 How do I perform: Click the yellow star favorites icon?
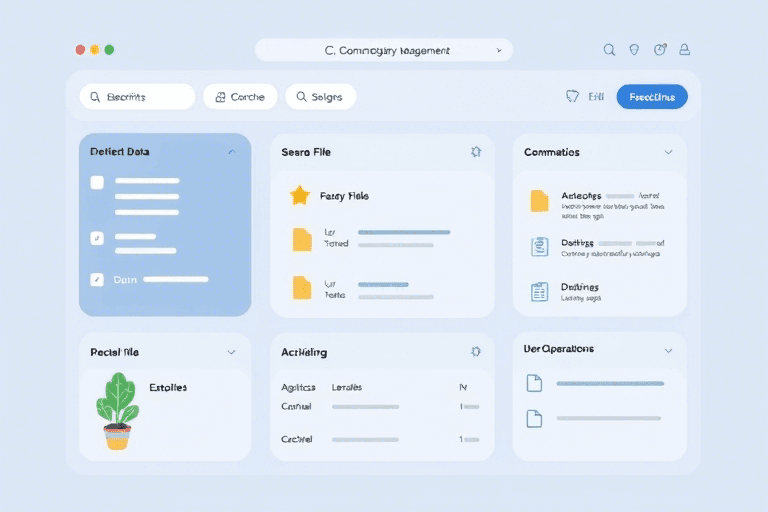299,196
